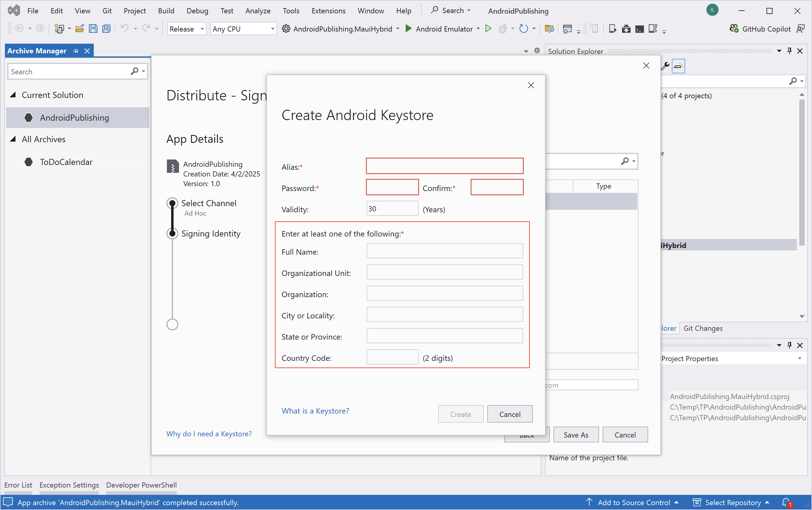
Task: Click the Save (single disk) toolbar icon
Action: (x=93, y=29)
